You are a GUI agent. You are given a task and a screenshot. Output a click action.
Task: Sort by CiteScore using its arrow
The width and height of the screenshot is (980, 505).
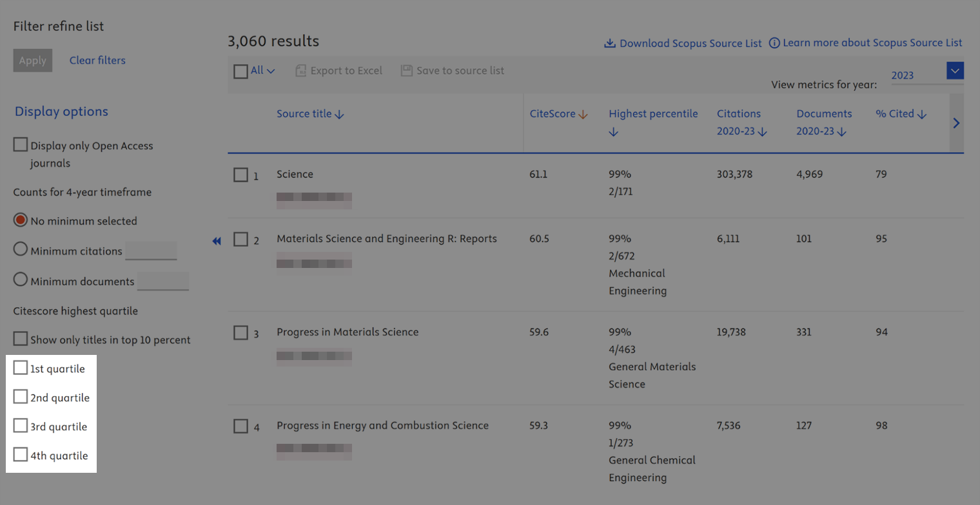click(x=583, y=115)
